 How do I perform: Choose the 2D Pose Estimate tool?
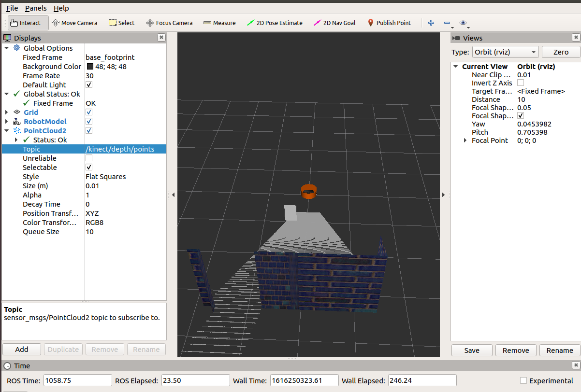275,22
